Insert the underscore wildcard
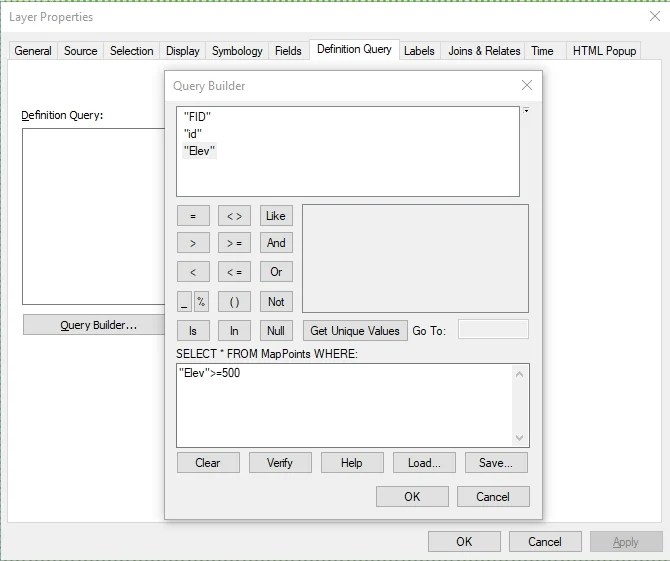The width and height of the screenshot is (670, 561). coord(184,302)
